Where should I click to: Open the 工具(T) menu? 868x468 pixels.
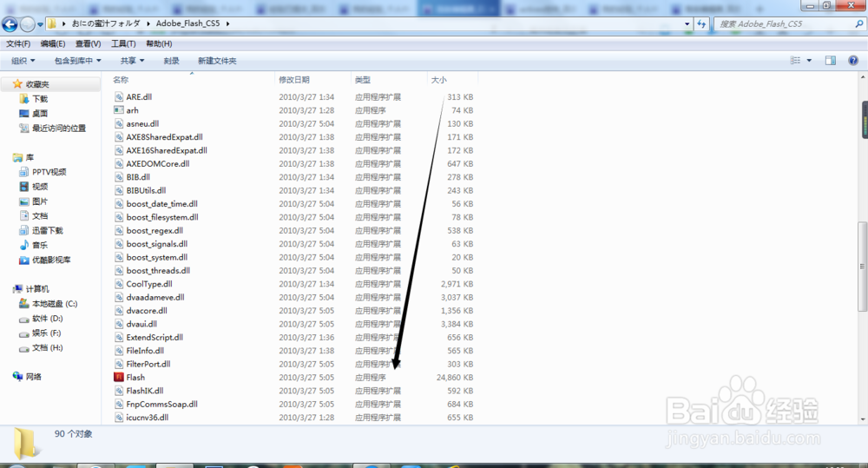[123, 43]
